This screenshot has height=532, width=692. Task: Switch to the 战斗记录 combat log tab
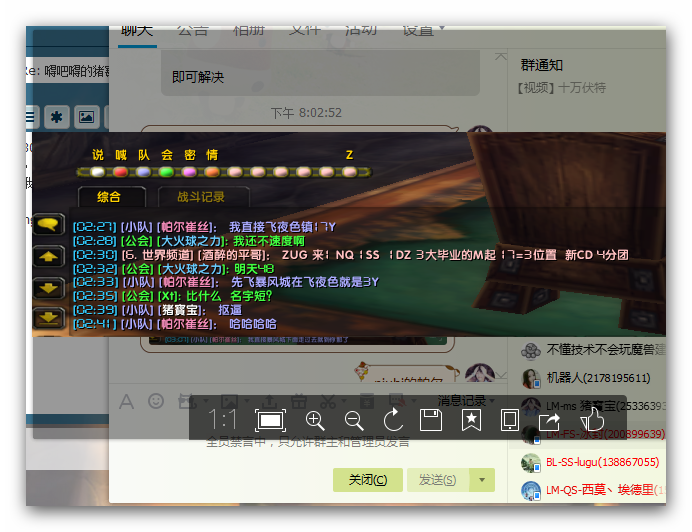coord(201,197)
